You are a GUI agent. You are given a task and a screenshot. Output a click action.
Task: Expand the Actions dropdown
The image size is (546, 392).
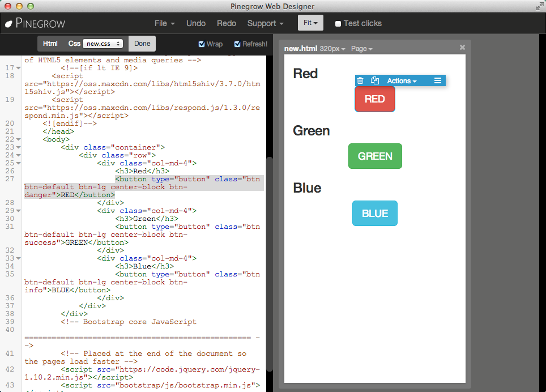[402, 81]
